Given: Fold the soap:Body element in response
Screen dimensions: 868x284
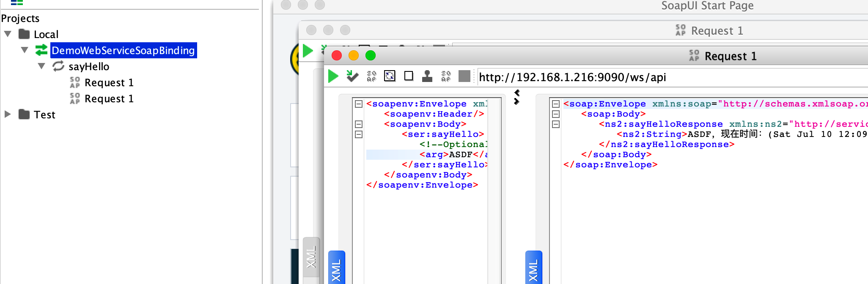Looking at the screenshot, I should point(556,114).
